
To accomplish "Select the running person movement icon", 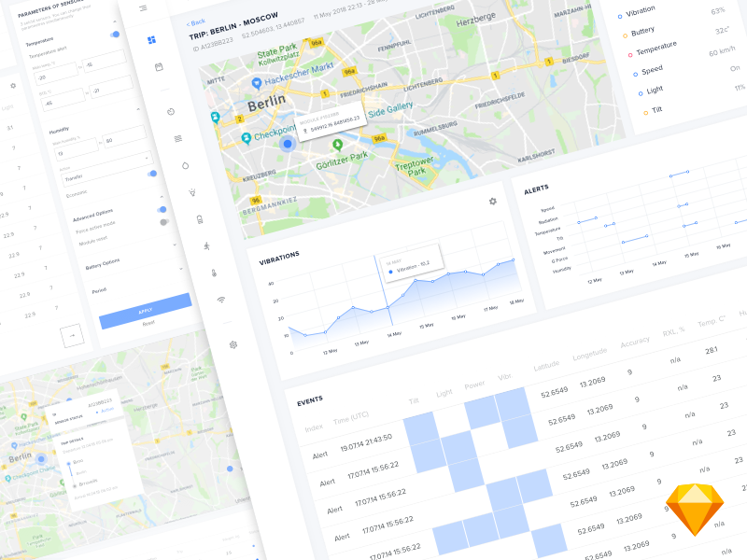I will coord(206,245).
